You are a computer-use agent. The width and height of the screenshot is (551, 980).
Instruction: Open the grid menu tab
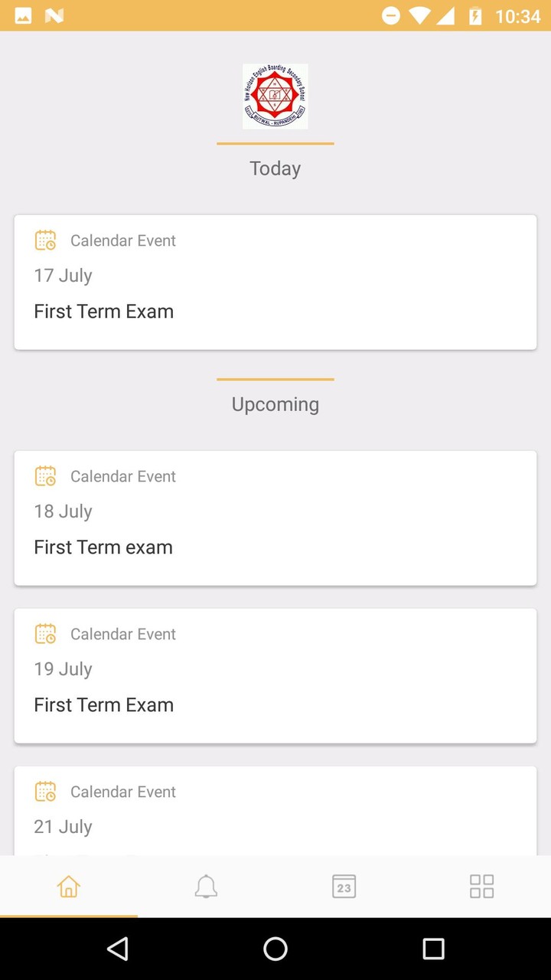tap(481, 887)
